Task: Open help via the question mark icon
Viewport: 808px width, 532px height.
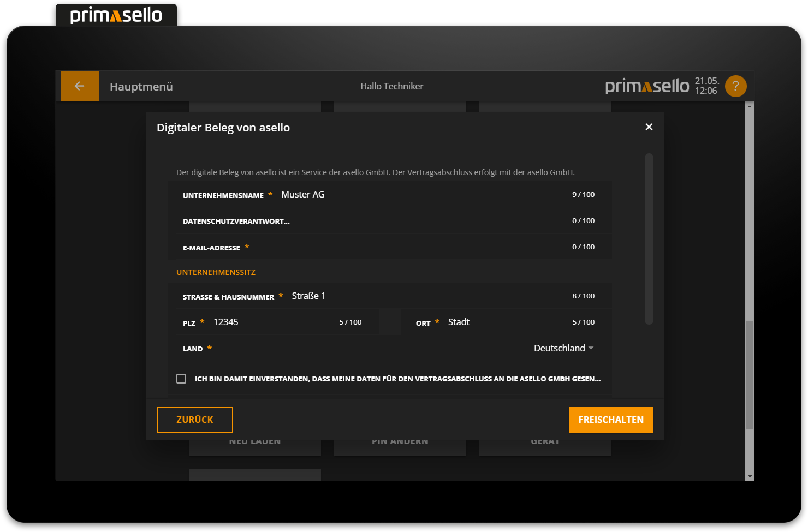Action: tap(735, 86)
